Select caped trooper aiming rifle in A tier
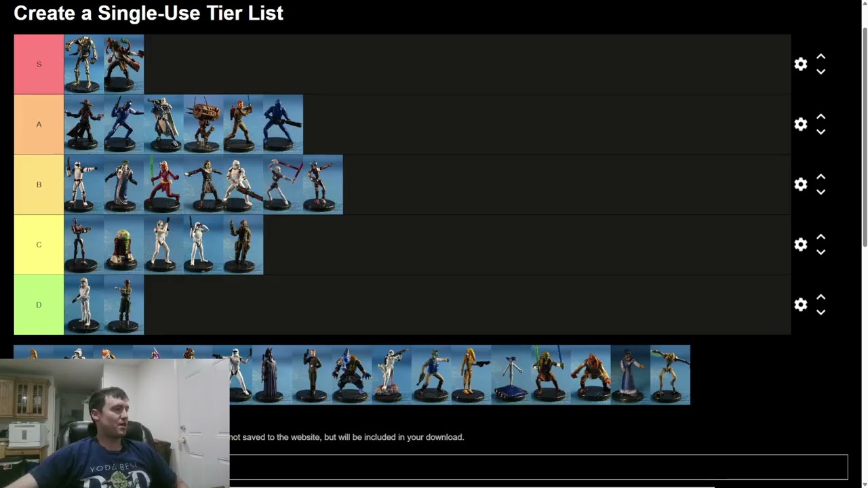 tap(163, 124)
